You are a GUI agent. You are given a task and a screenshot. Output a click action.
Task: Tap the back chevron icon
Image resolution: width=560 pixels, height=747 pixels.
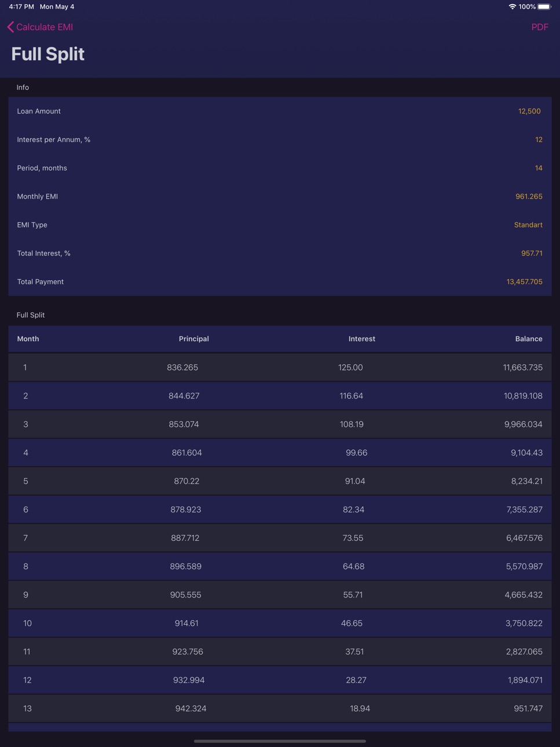(10, 27)
